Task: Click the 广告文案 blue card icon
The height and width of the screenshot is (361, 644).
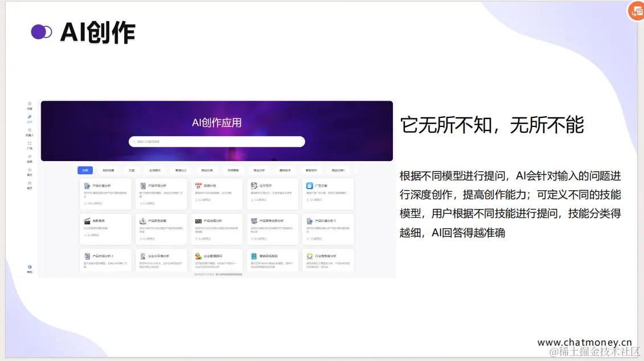Action: click(x=310, y=186)
